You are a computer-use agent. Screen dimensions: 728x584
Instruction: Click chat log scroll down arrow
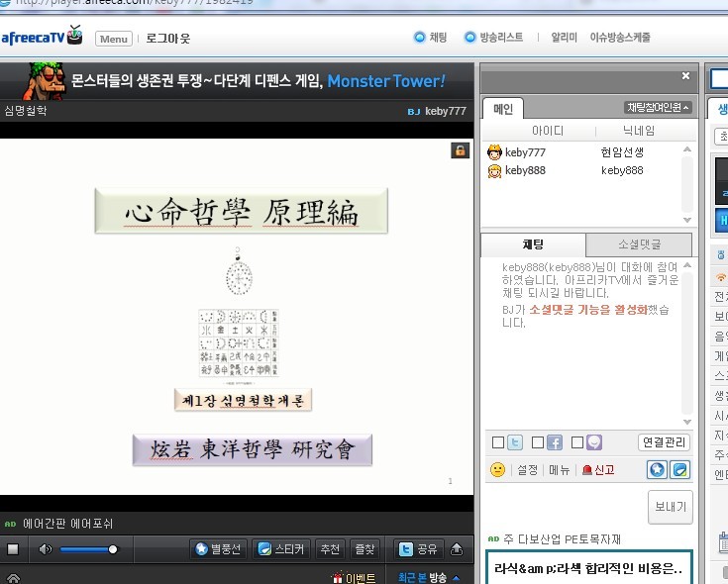(x=687, y=422)
